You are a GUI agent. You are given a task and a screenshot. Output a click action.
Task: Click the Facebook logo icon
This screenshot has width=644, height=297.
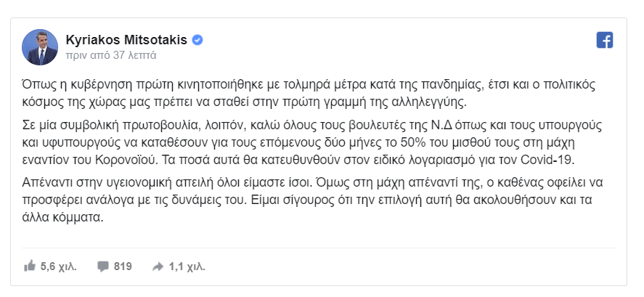604,41
